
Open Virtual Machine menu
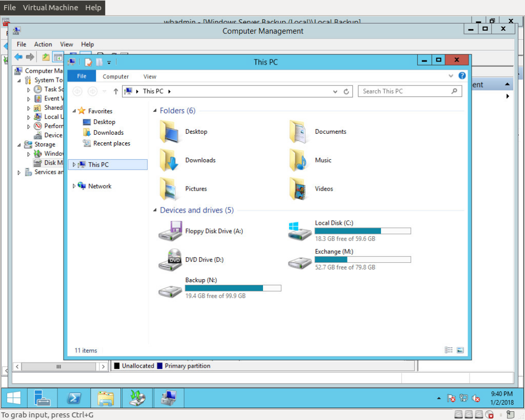[x=50, y=7]
